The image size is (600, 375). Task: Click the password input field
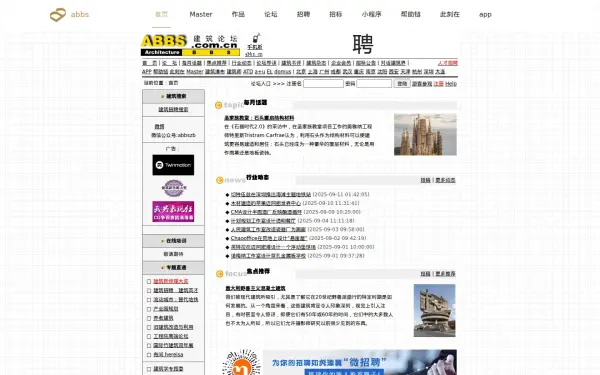click(x=374, y=83)
